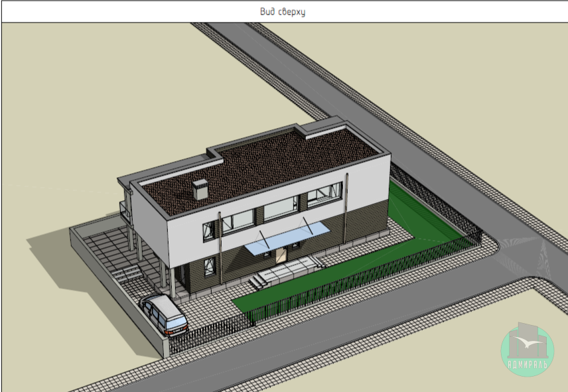Click the chimney on the roof
This screenshot has height=392, width=568.
199,189
